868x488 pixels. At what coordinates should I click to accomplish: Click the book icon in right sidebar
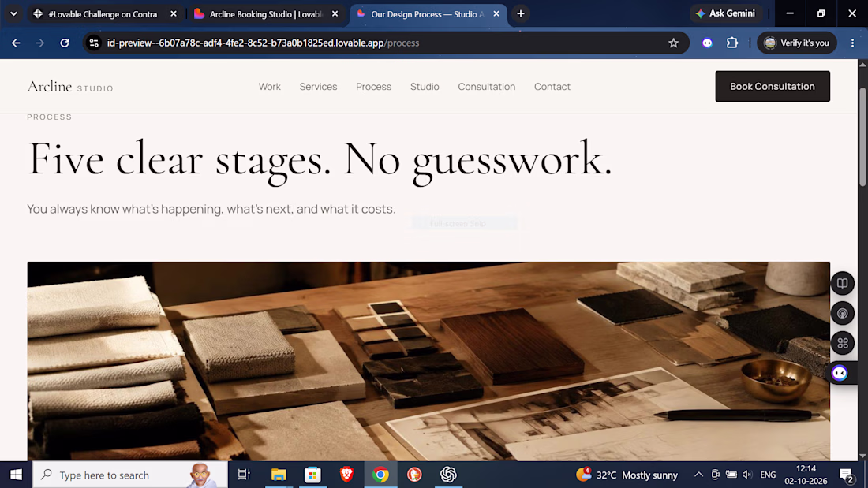[x=842, y=283]
